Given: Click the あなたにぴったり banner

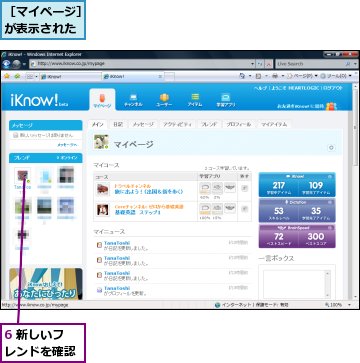Looking at the screenshot, I should 46,283.
